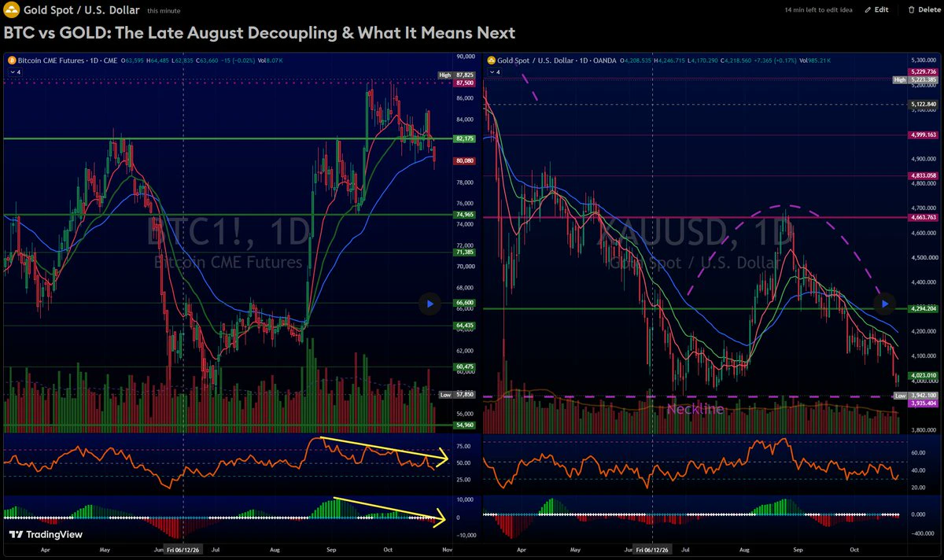Click the 5,122.840 price level label

pyautogui.click(x=921, y=104)
